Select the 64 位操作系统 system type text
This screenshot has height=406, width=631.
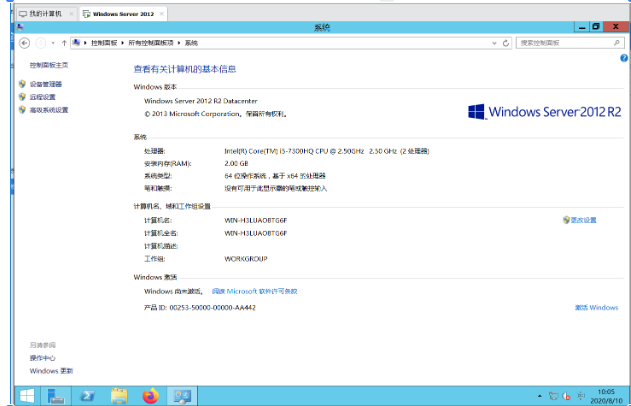(x=275, y=176)
